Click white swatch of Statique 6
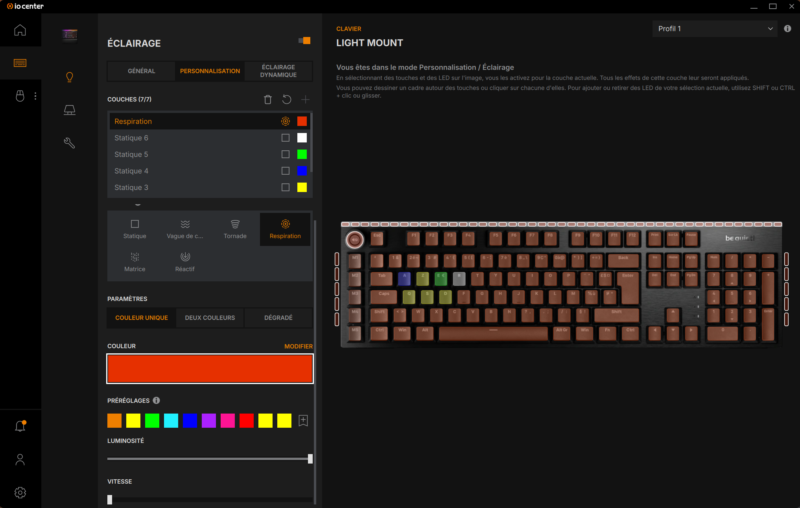The image size is (800, 508). (x=302, y=138)
